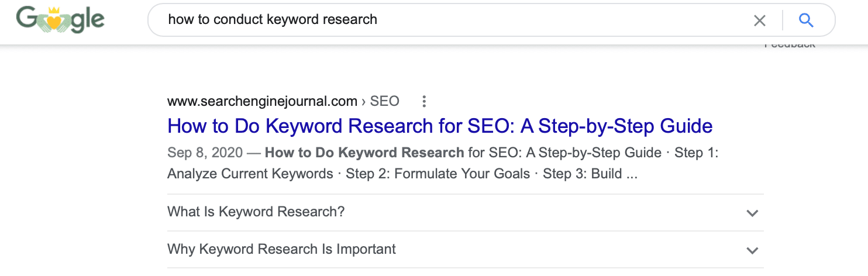Click the Google doodle logo

click(61, 20)
